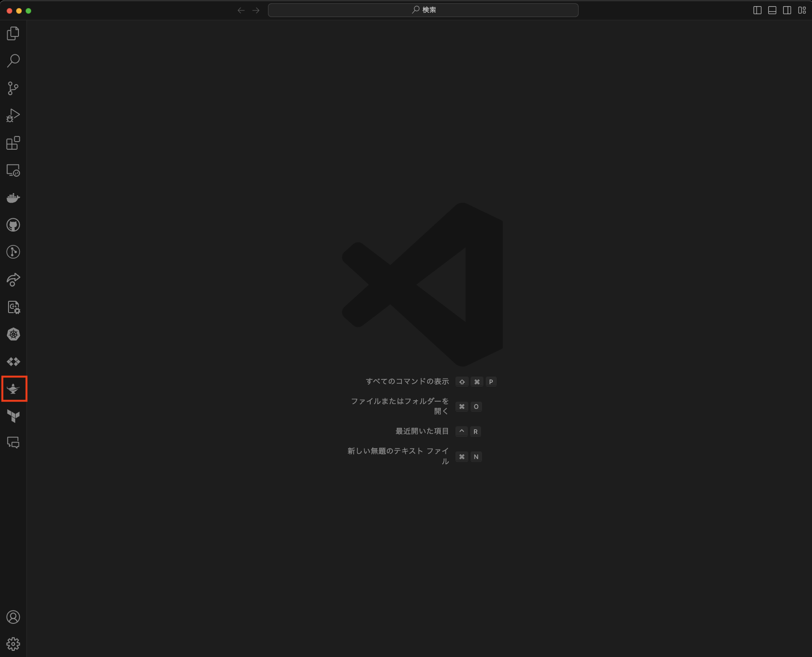Go forward with the right arrow
The height and width of the screenshot is (657, 812).
point(256,10)
